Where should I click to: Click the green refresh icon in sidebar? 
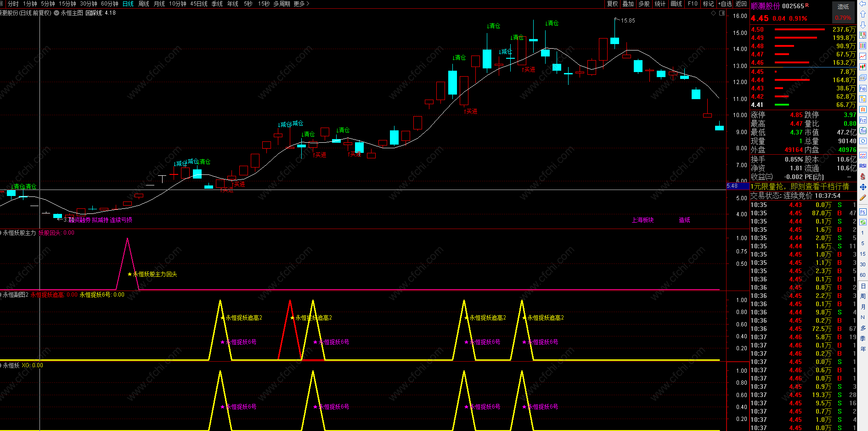click(x=863, y=222)
